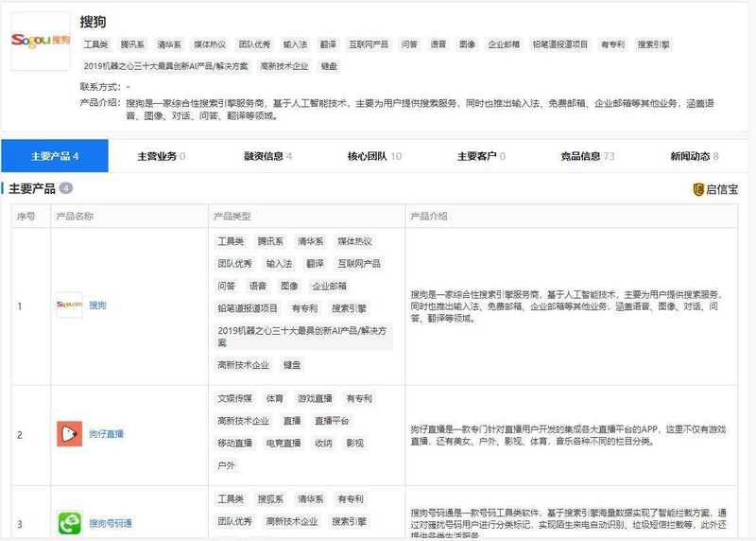Open the 狗仔直播 product link

106,434
